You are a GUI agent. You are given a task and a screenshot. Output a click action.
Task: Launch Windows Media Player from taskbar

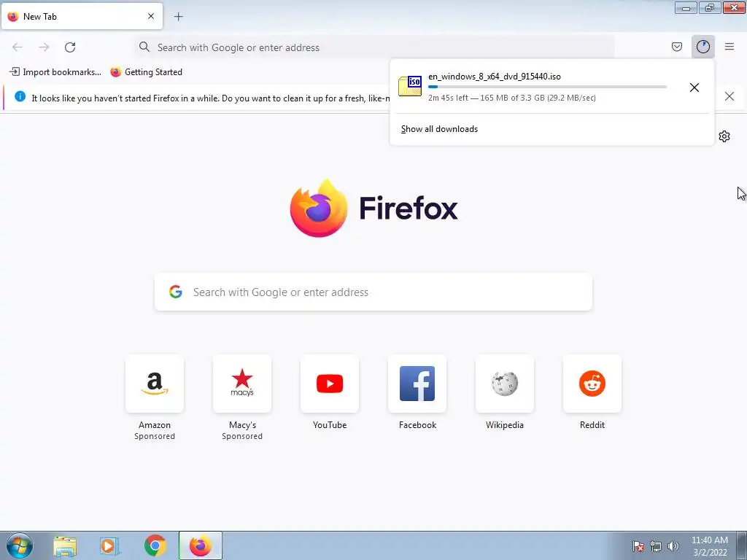click(109, 546)
